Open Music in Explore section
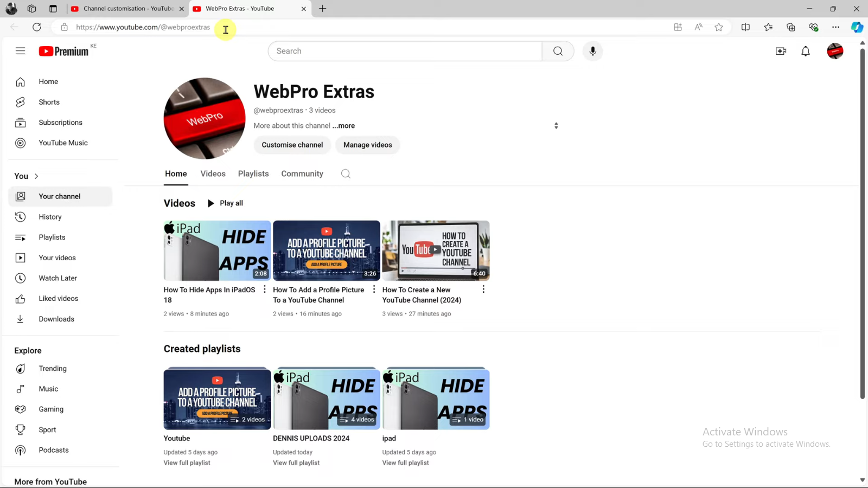Screen dimensions: 868x488 click(x=60, y=389)
